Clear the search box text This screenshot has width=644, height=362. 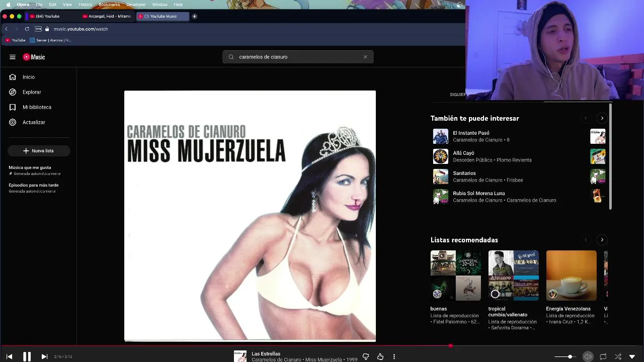pos(365,57)
